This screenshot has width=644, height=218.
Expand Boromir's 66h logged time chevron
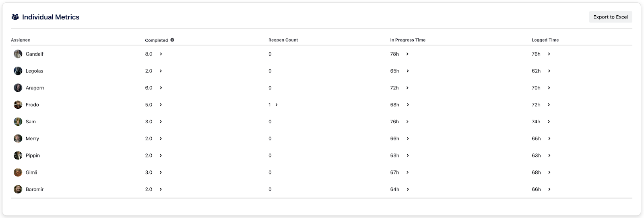[549, 189]
